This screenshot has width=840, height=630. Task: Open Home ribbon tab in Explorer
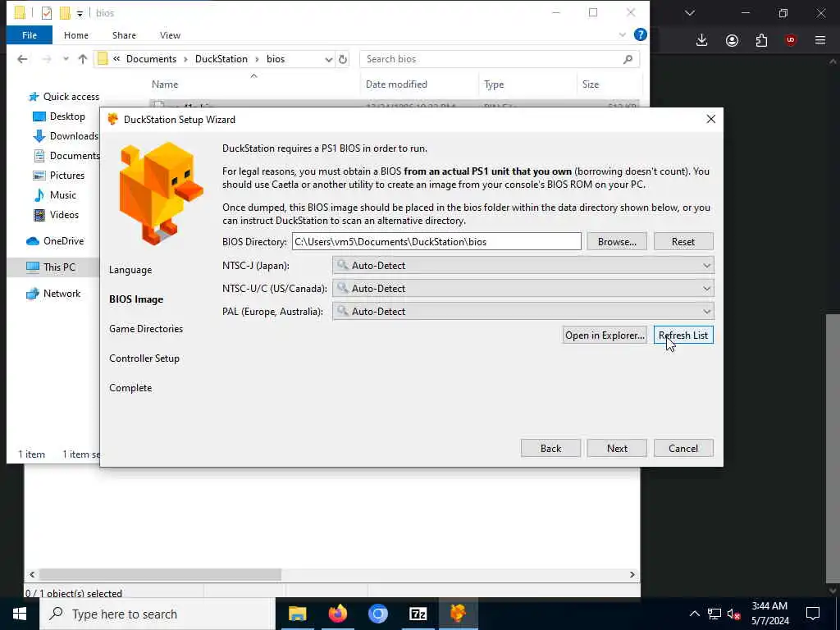(76, 35)
